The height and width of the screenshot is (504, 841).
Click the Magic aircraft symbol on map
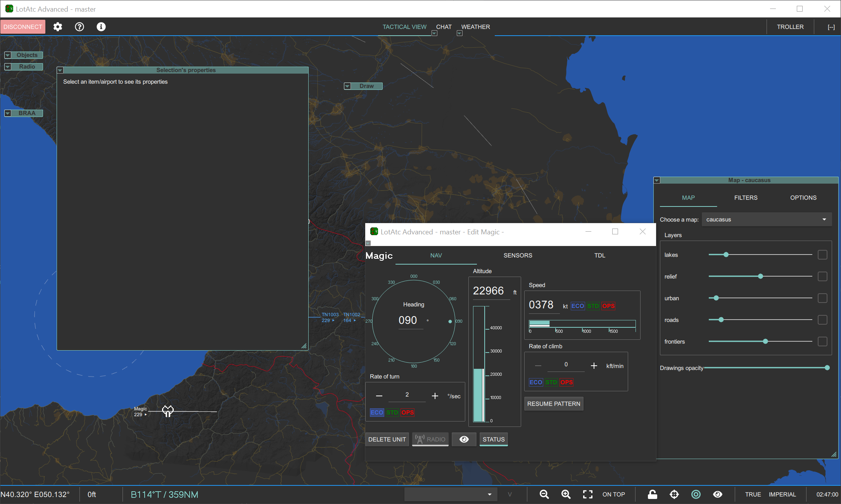[x=168, y=411]
